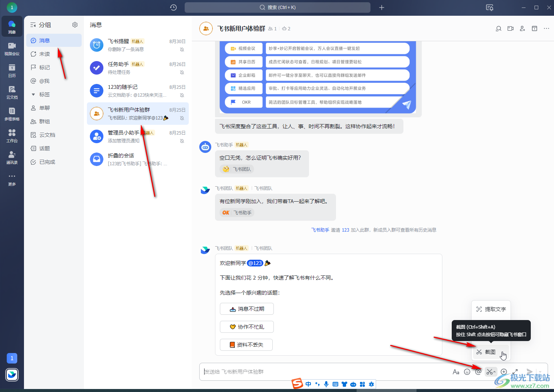Click the 飞书团队 reply chip
554x392 pixels.
pyautogui.click(x=237, y=169)
